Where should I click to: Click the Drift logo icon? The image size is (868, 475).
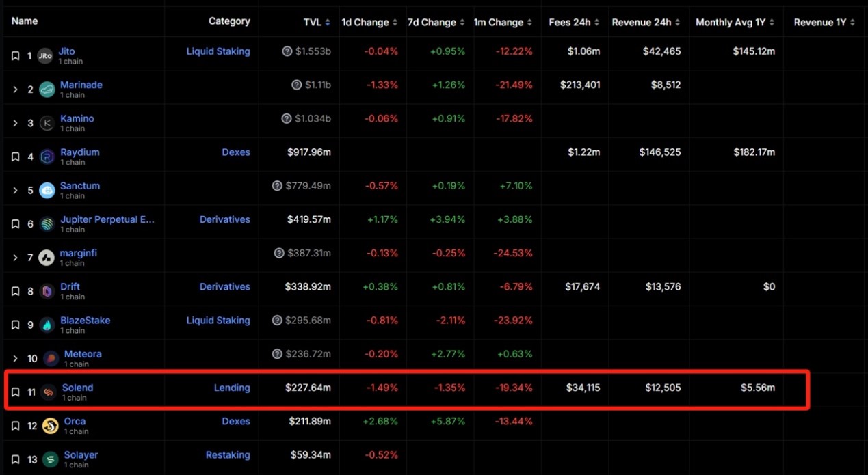(x=47, y=291)
